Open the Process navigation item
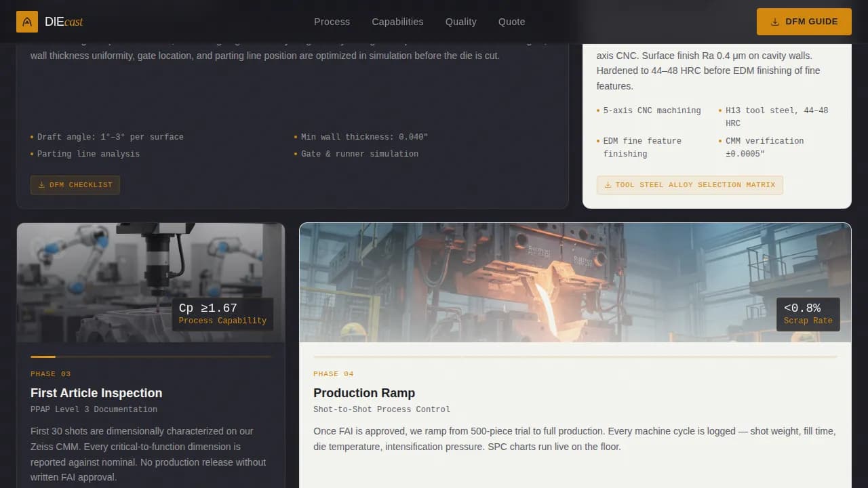 [332, 22]
